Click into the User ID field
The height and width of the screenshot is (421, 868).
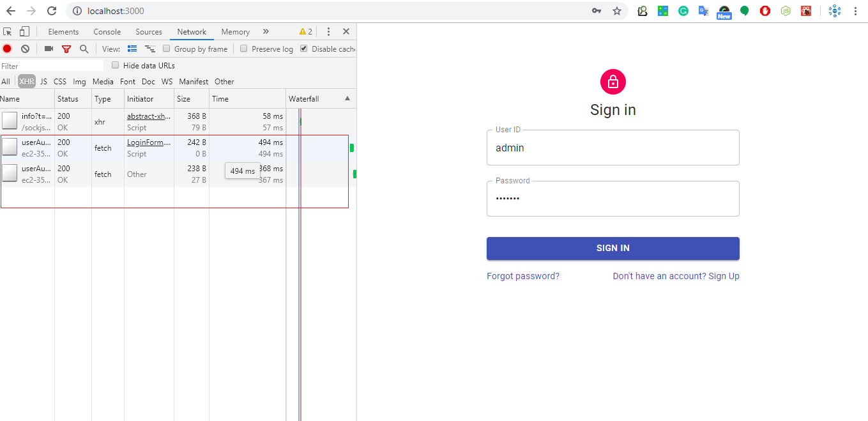[613, 148]
